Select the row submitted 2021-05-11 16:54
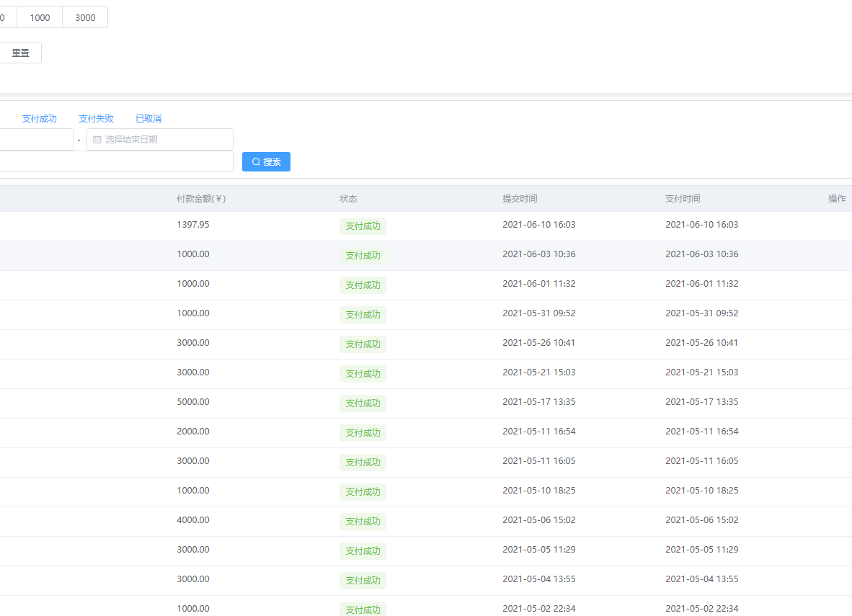The height and width of the screenshot is (616, 852). pyautogui.click(x=538, y=432)
